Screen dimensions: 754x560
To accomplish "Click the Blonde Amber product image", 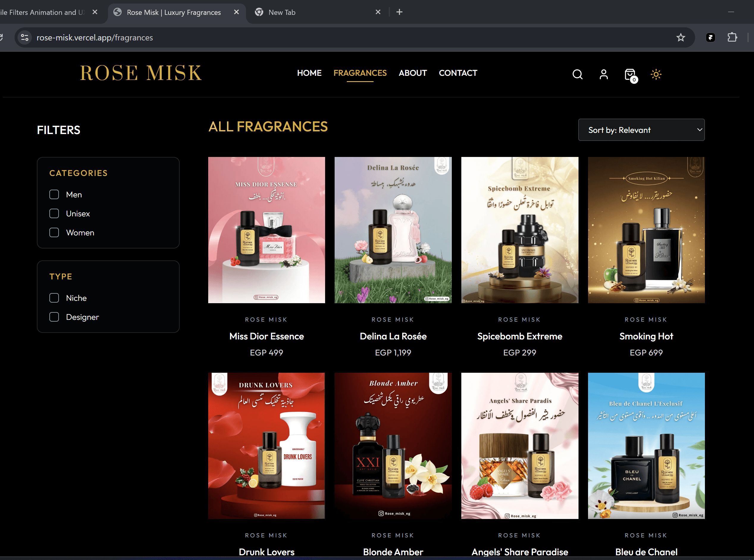I will 393,446.
